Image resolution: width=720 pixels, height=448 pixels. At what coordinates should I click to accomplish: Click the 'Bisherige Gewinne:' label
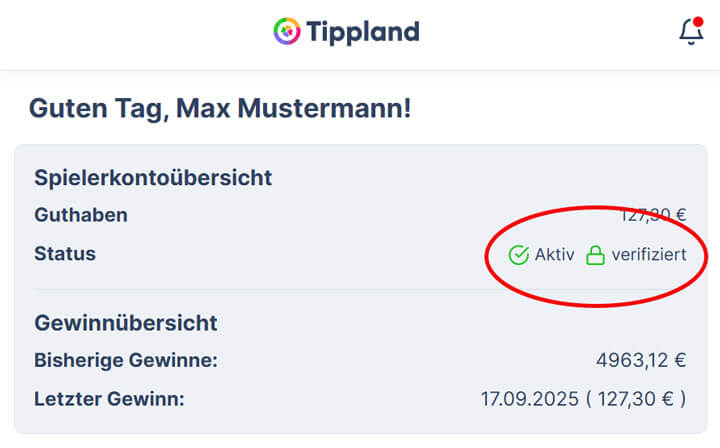pos(125,360)
